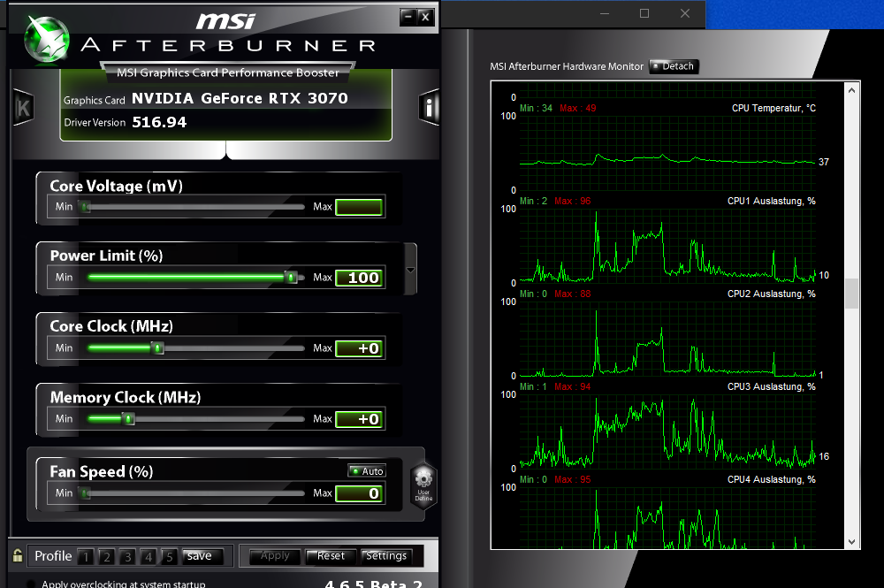Close the MSI Afterburner window

coord(426,17)
